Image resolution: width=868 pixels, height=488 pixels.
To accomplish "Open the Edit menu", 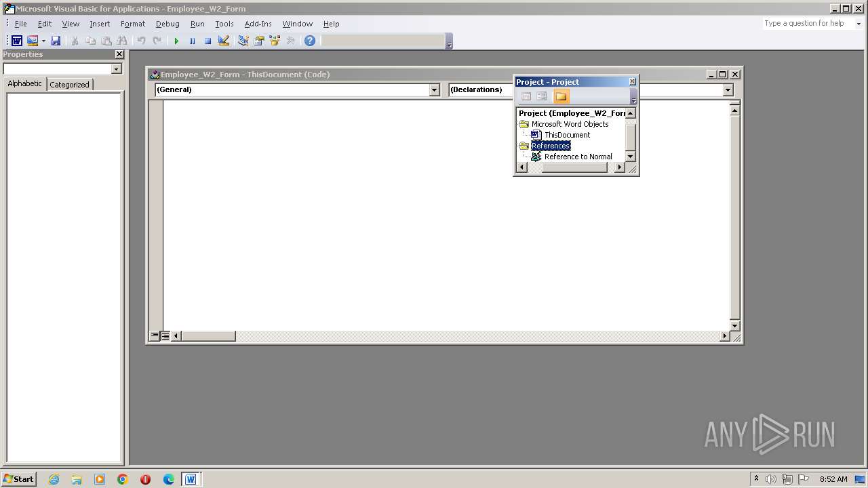I will click(x=45, y=24).
